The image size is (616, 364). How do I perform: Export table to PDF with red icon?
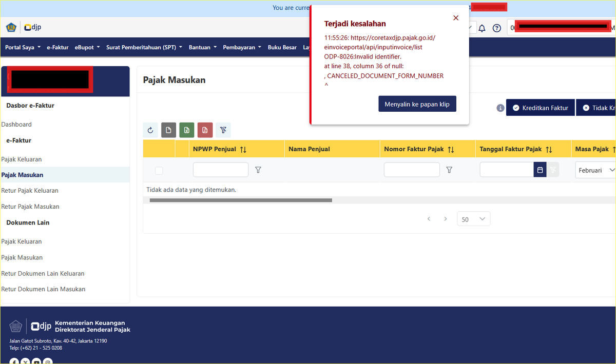205,130
